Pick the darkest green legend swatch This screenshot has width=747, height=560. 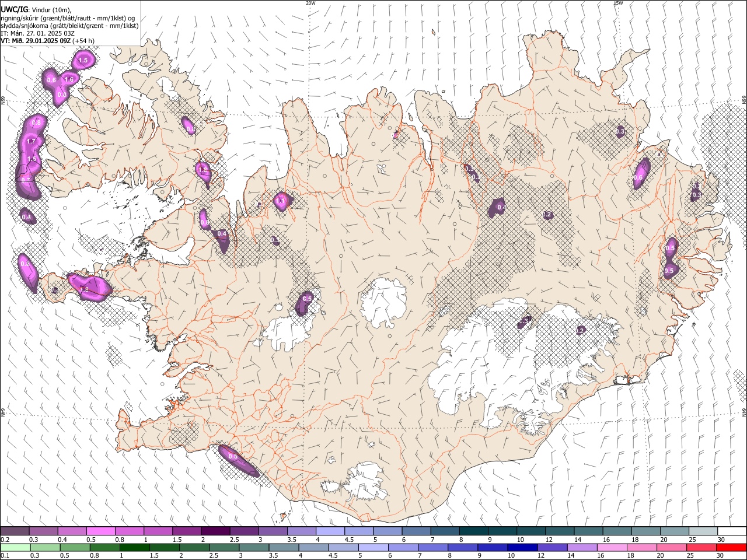click(x=134, y=548)
